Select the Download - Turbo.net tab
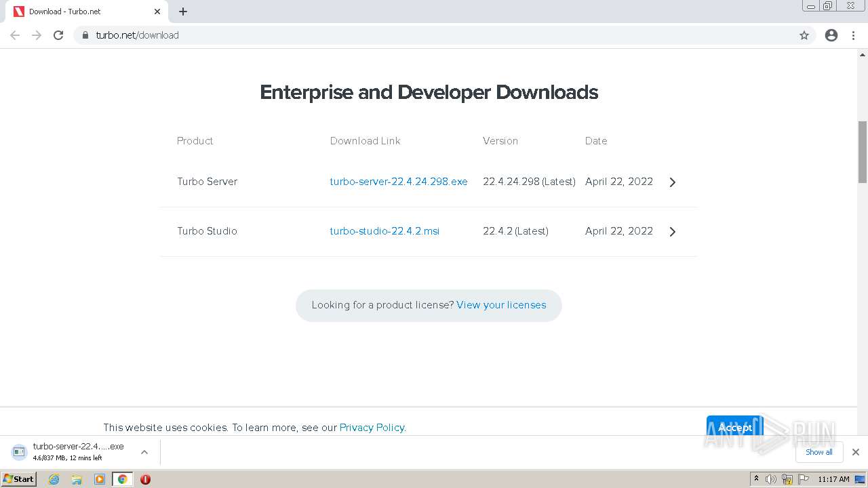Screen dimensions: 868x488 tap(87, 12)
